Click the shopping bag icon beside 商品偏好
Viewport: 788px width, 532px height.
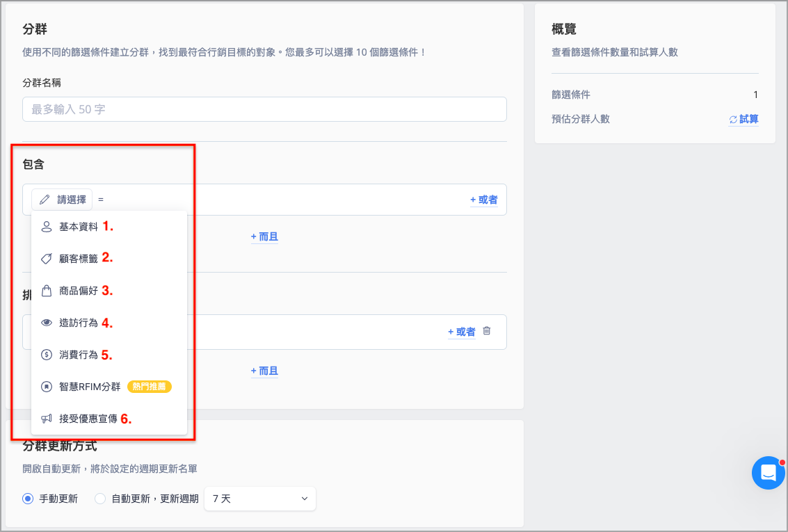pyautogui.click(x=46, y=291)
